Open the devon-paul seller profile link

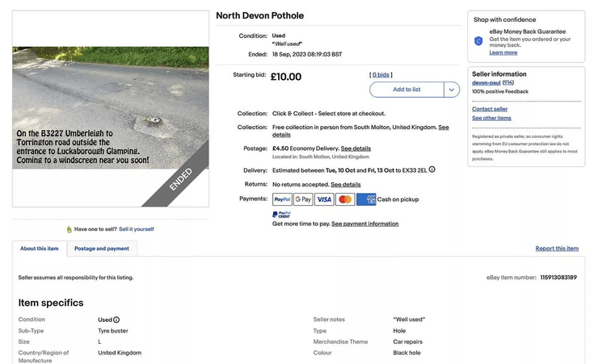486,82
